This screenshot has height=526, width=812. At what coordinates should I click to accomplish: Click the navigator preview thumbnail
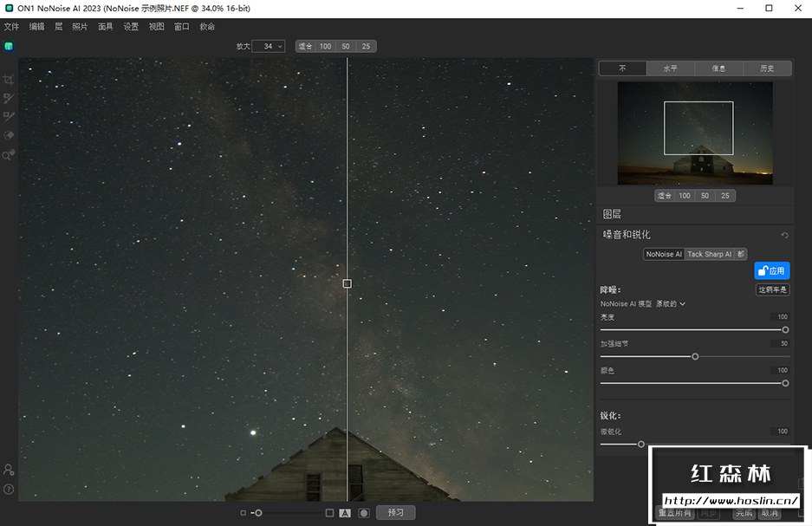695,133
